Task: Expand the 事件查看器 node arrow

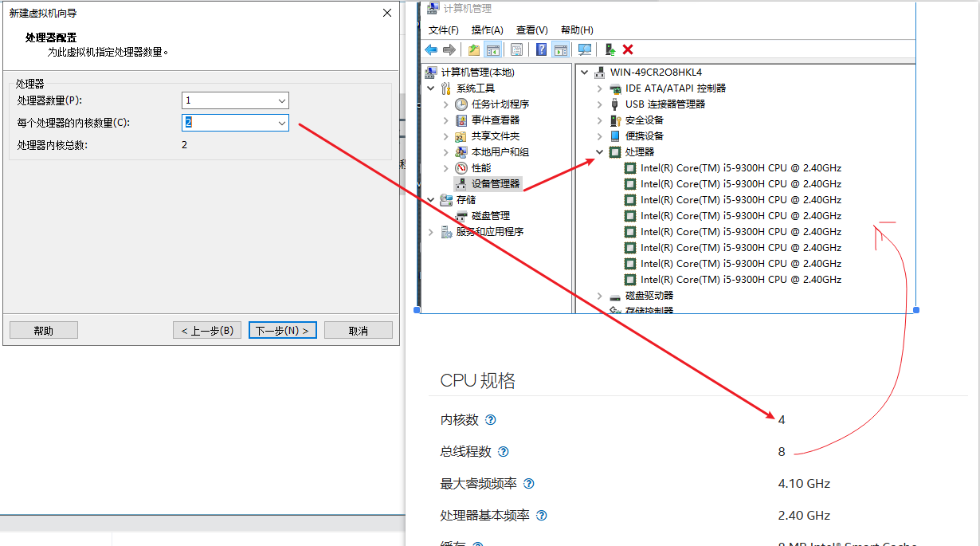Action: [x=445, y=120]
